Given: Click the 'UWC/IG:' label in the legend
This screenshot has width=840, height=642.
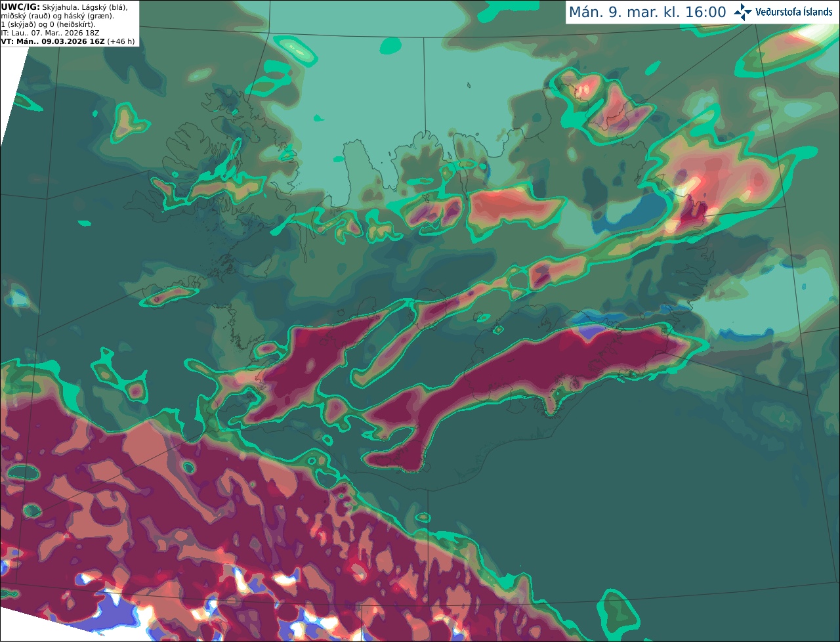Looking at the screenshot, I should pyautogui.click(x=20, y=7).
